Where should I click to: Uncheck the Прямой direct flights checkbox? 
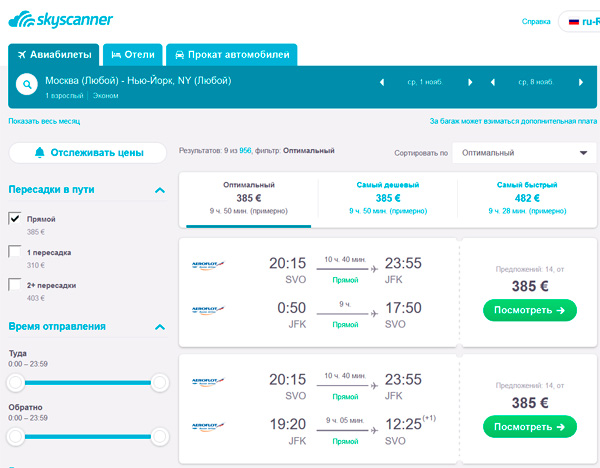point(15,218)
